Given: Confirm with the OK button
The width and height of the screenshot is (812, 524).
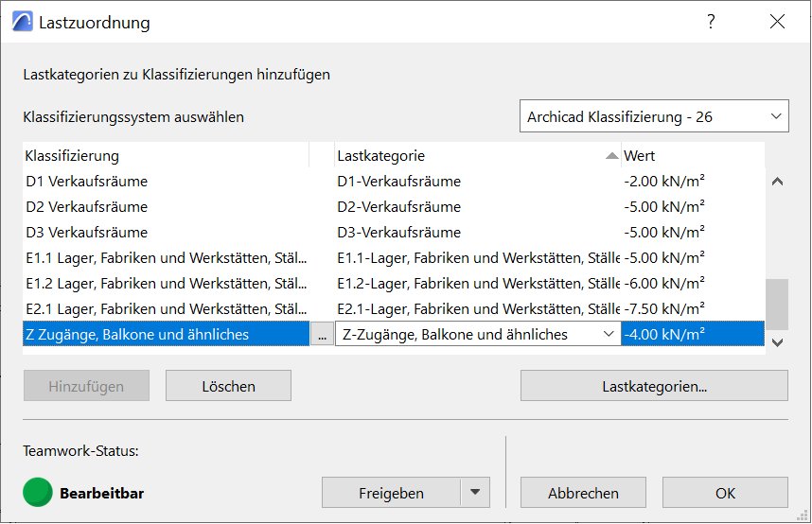Looking at the screenshot, I should [725, 493].
